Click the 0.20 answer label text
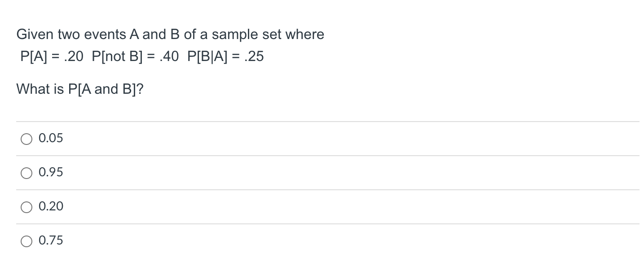Image resolution: width=644 pixels, height=262 pixels. point(51,206)
